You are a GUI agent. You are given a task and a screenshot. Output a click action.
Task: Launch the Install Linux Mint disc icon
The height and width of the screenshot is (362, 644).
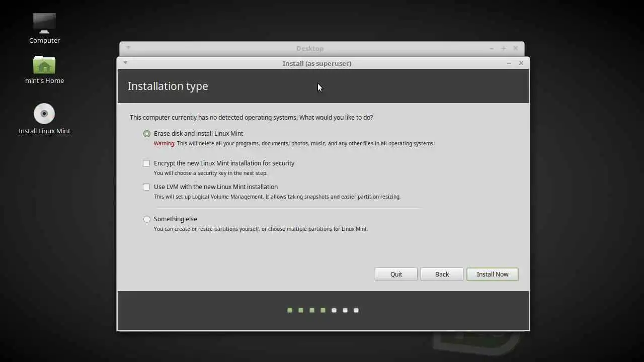tap(44, 114)
